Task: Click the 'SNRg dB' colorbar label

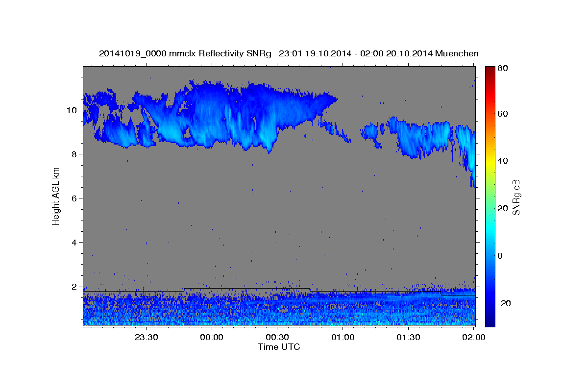Action: (516, 197)
